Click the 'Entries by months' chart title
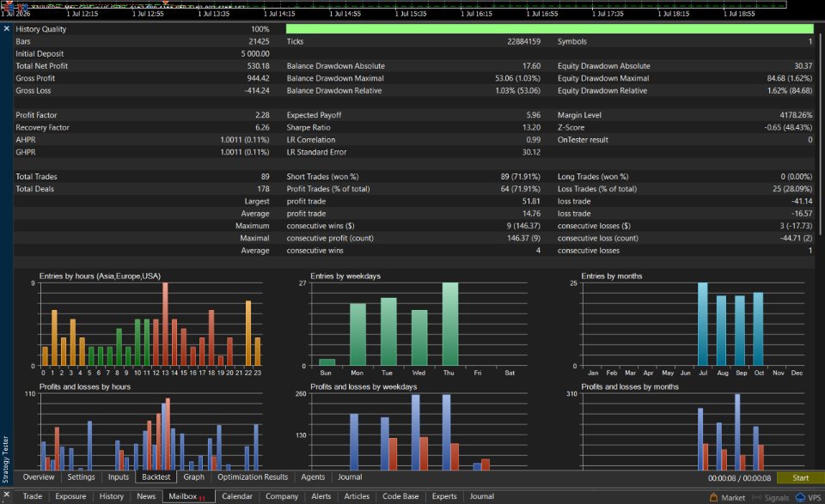825x504 pixels. coord(611,276)
